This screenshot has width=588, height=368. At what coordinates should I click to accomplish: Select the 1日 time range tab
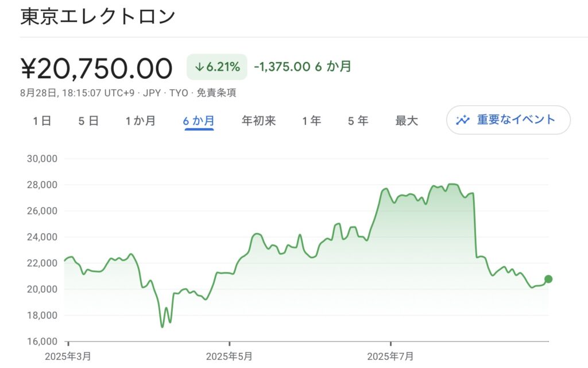click(x=41, y=121)
